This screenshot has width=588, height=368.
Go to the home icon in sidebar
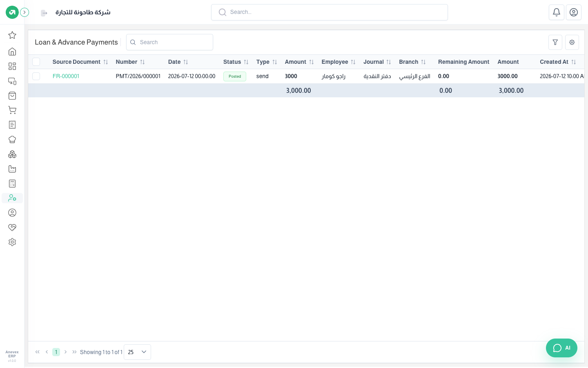pyautogui.click(x=12, y=52)
